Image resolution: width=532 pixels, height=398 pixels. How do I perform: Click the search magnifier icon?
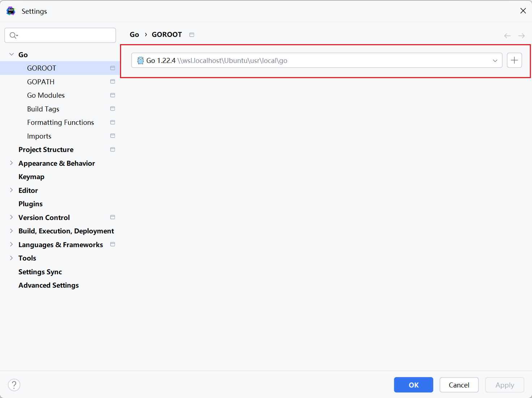13,35
